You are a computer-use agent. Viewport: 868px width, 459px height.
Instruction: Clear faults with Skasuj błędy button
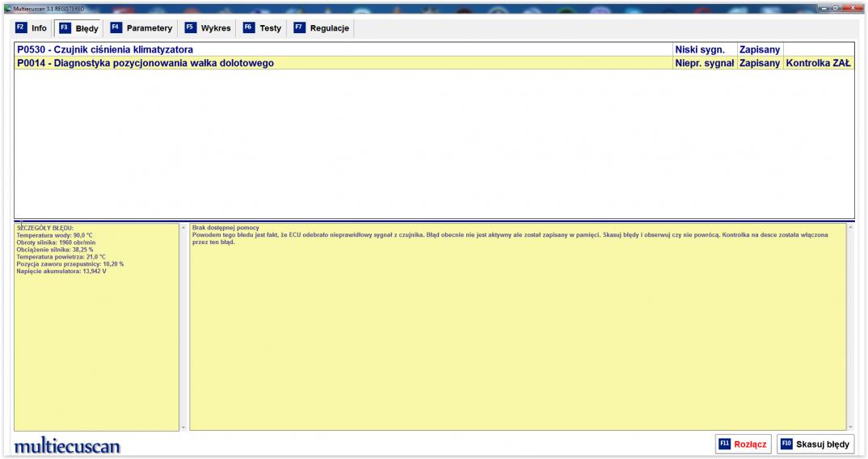point(815,444)
